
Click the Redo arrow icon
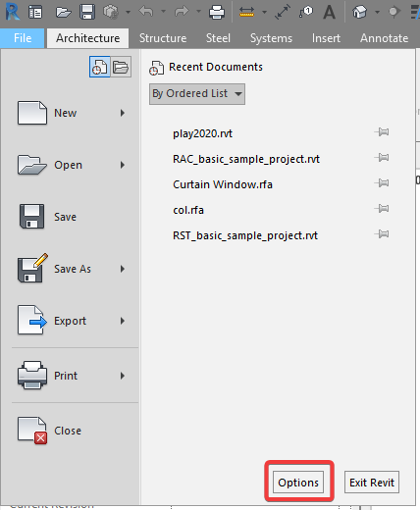[182, 12]
